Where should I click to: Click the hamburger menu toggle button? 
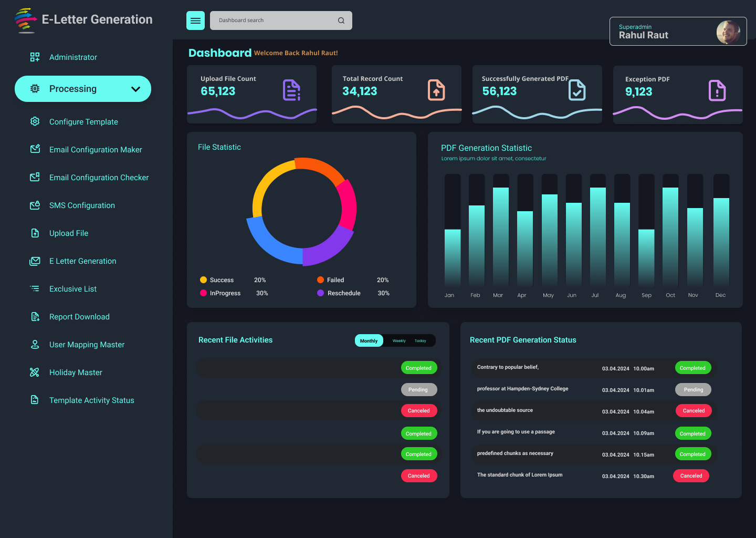195,20
